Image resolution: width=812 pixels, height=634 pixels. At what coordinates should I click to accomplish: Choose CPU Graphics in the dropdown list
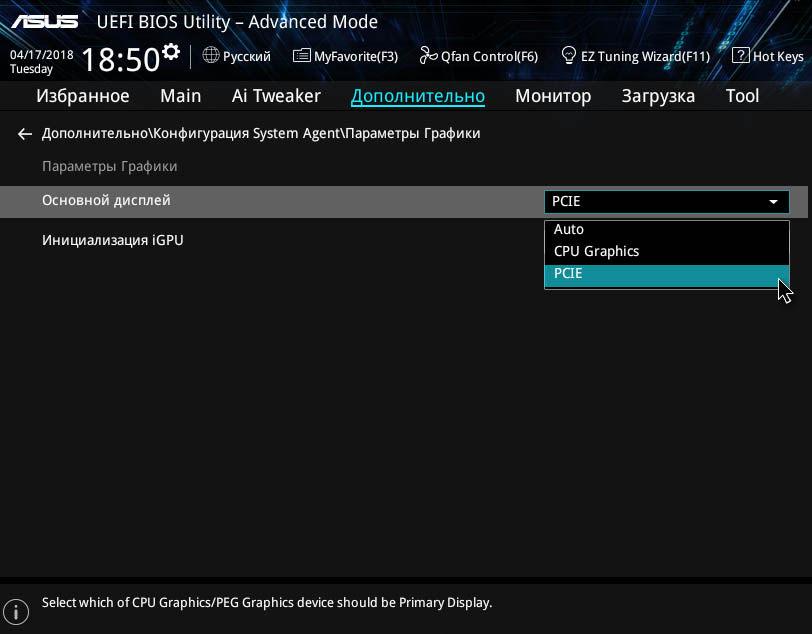[x=666, y=252]
